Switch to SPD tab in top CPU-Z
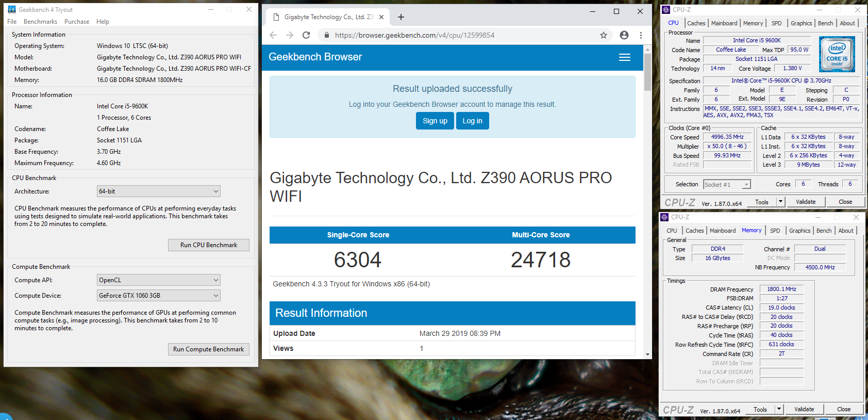The width and height of the screenshot is (868, 420). click(x=777, y=23)
